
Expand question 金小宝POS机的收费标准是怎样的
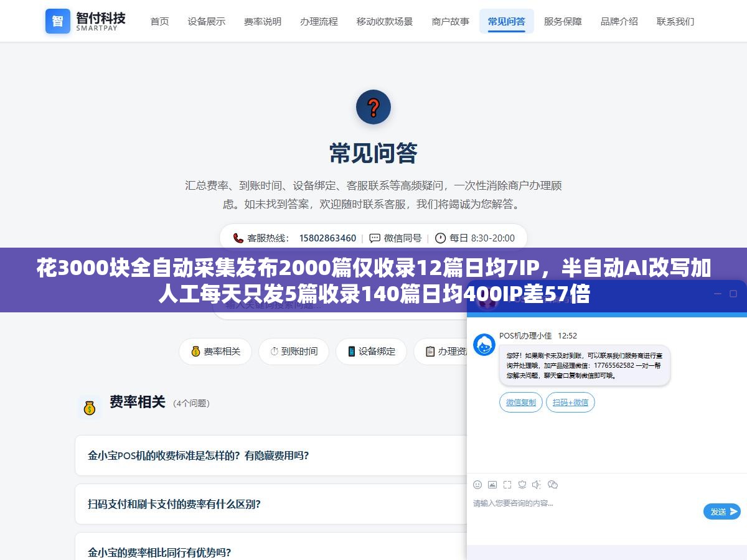pyautogui.click(x=271, y=455)
